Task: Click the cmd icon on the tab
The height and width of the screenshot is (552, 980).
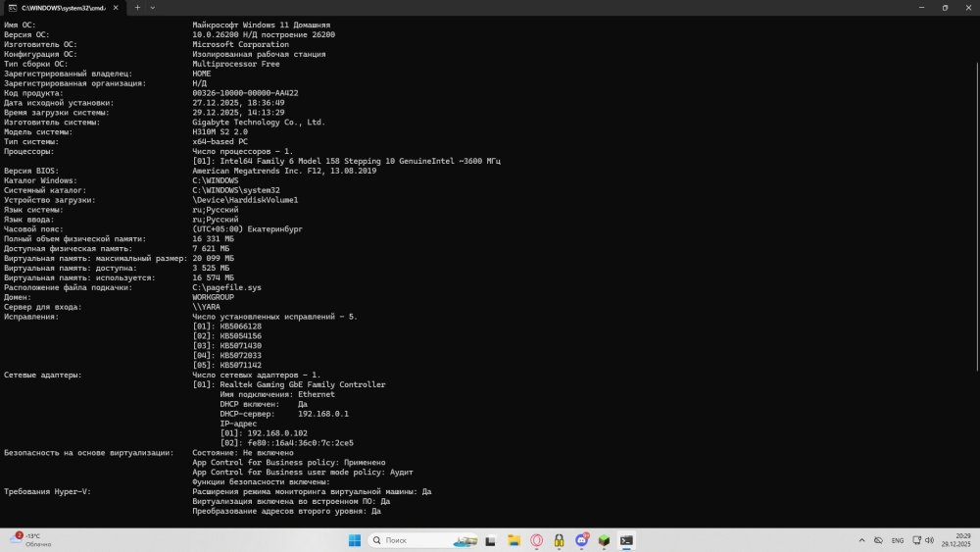Action: point(13,8)
